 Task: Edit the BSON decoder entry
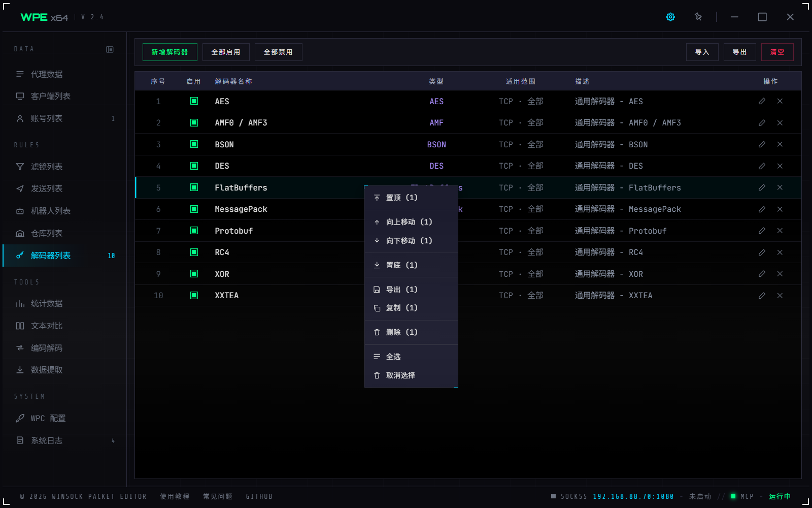[x=762, y=144]
